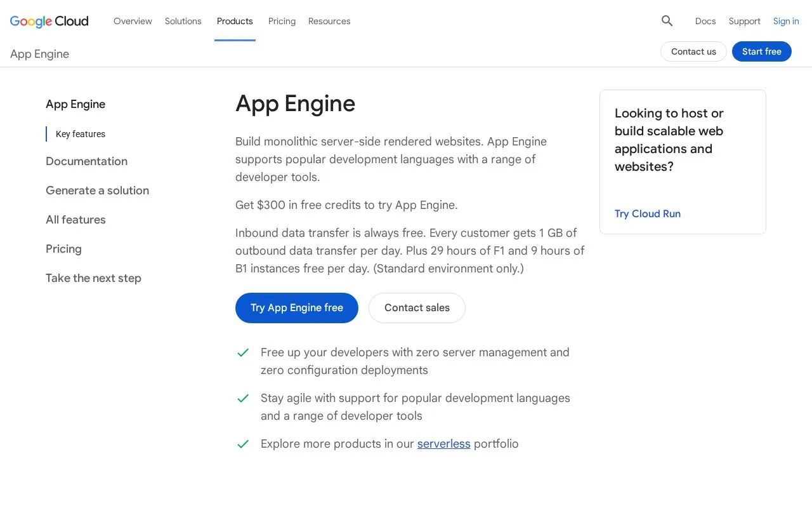Click checkmark beside "Explore more products"
This screenshot has height=508, width=812.
tap(243, 444)
